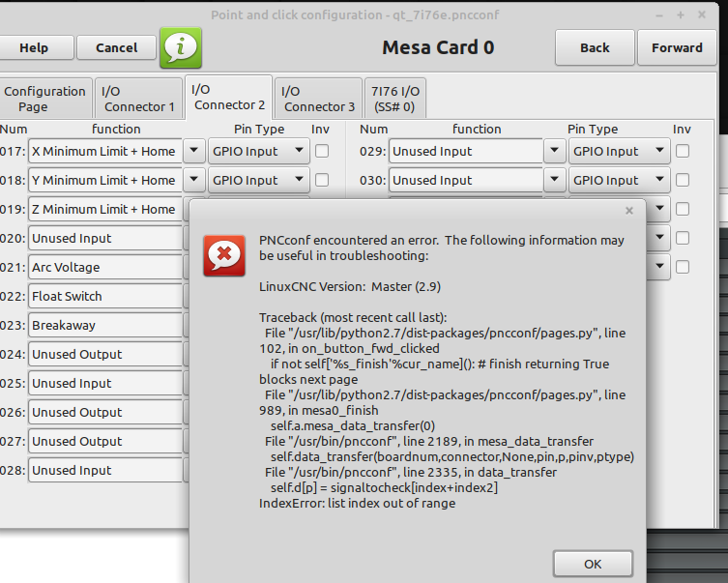The image size is (728, 583).
Task: Go to the Configuration Page tab
Action: coord(44,99)
